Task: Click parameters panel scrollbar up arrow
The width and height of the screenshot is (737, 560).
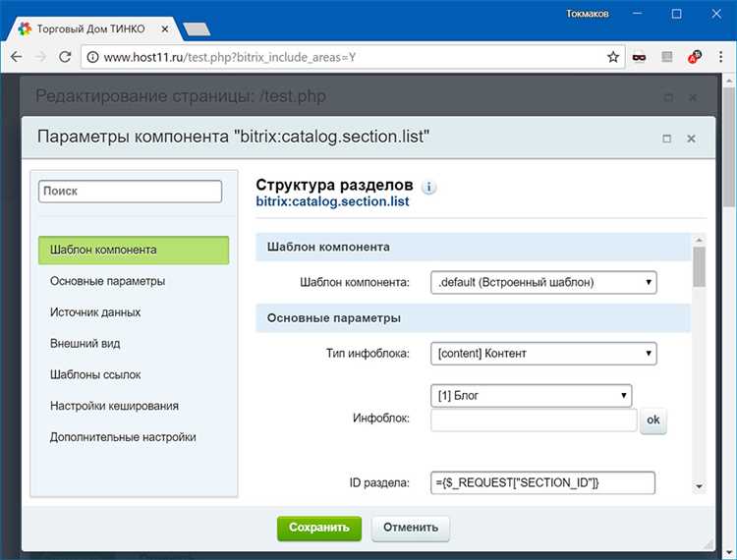Action: [699, 240]
